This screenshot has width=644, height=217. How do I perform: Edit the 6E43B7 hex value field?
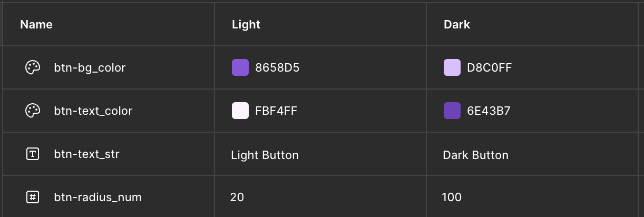[x=489, y=111]
